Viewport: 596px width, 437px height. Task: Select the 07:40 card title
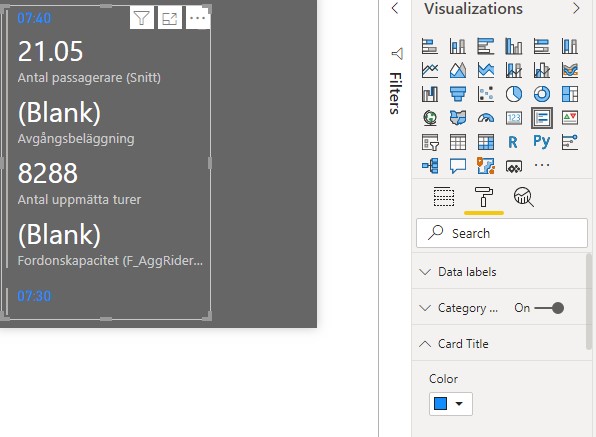(x=34, y=18)
